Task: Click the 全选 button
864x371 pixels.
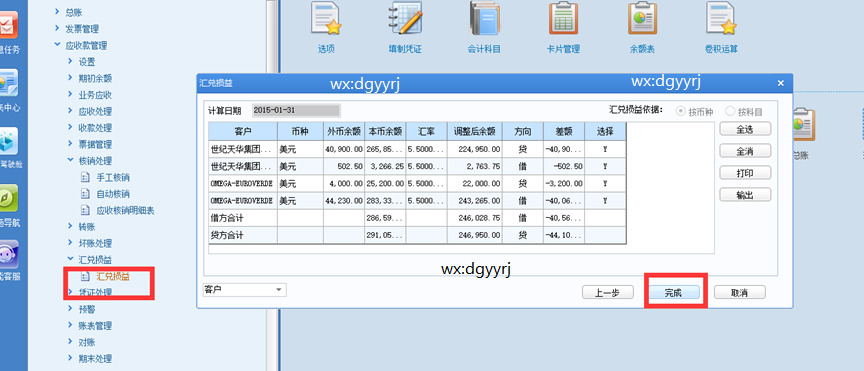Action: (745, 128)
